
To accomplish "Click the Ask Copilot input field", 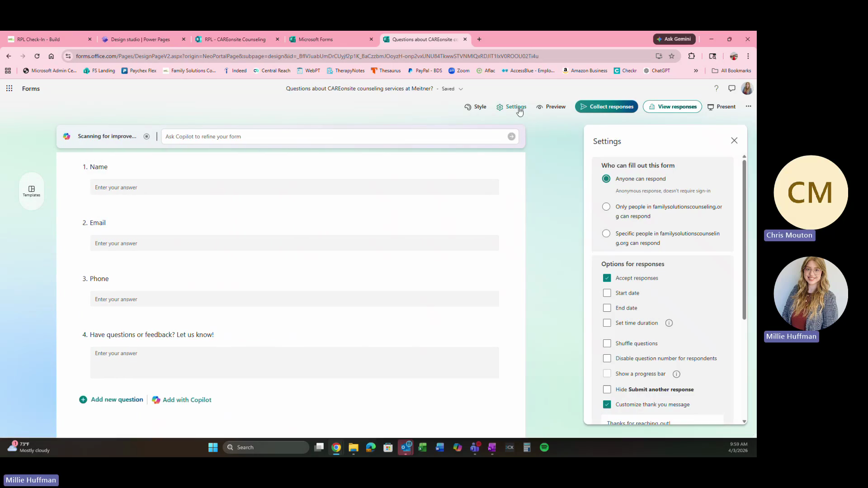I will [x=335, y=136].
